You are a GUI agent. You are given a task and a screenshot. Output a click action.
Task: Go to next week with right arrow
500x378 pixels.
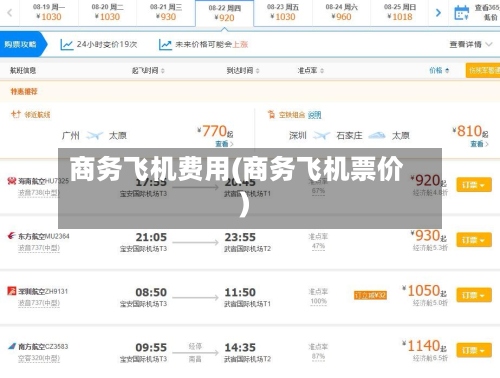tap(438, 13)
